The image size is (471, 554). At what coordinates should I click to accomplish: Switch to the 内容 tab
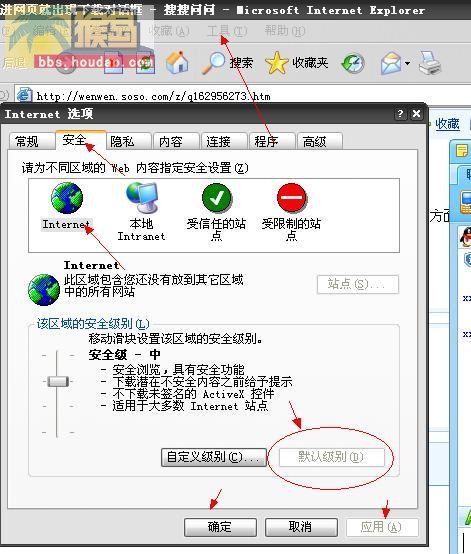tap(176, 141)
